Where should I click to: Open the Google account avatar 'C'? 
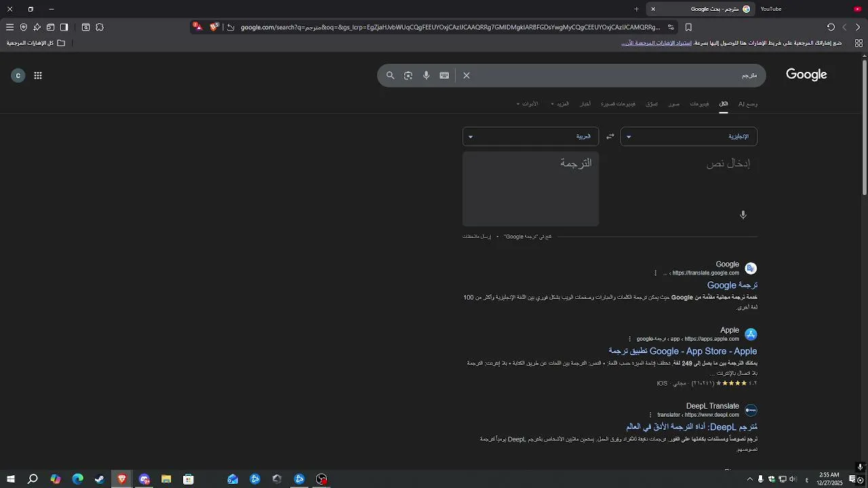point(18,75)
